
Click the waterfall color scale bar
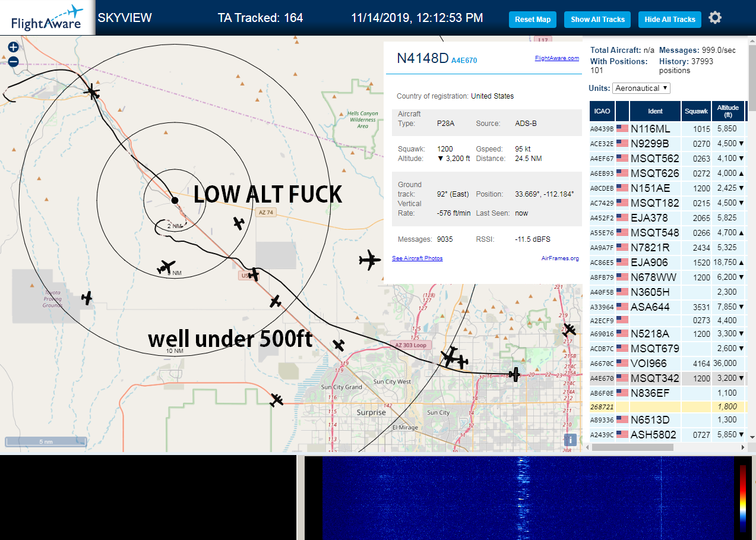[742, 498]
